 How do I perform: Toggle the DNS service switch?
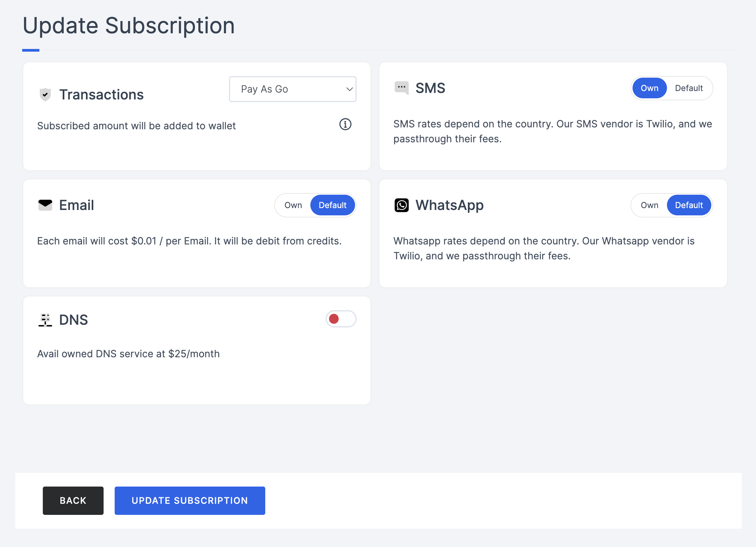pyautogui.click(x=341, y=319)
